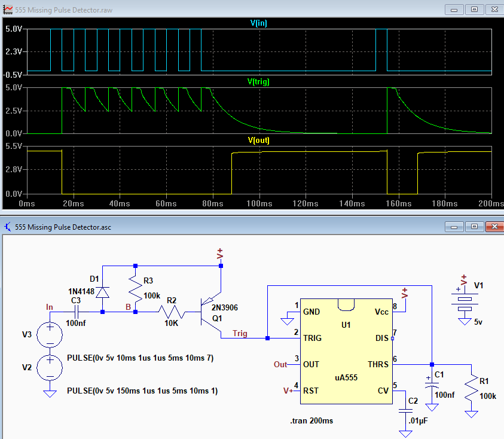Select voltage source V2 symbol
The width and height of the screenshot is (504, 439).
[x=50, y=368]
